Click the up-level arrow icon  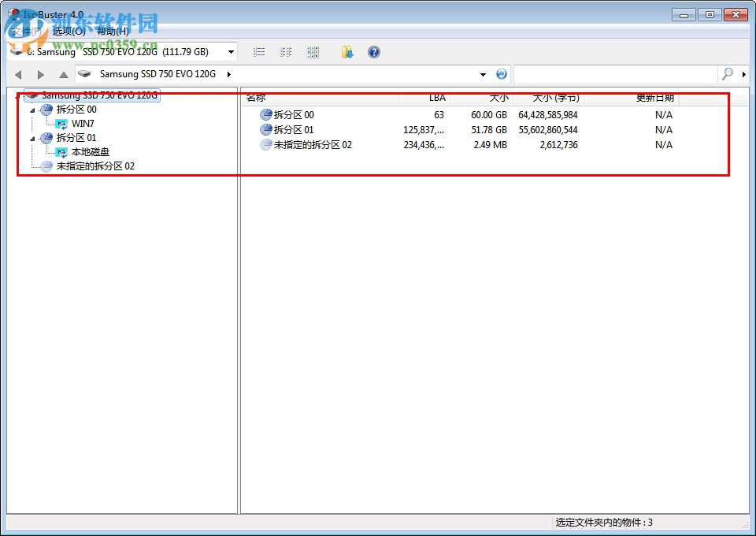click(x=63, y=73)
